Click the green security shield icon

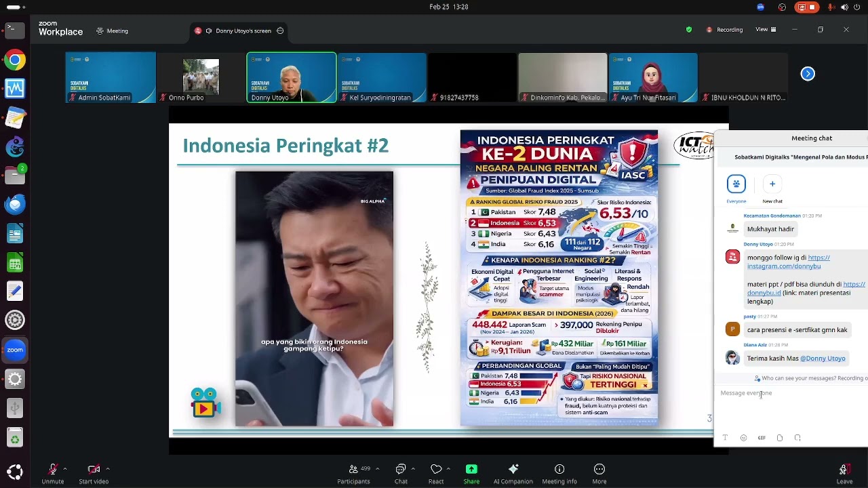click(689, 30)
